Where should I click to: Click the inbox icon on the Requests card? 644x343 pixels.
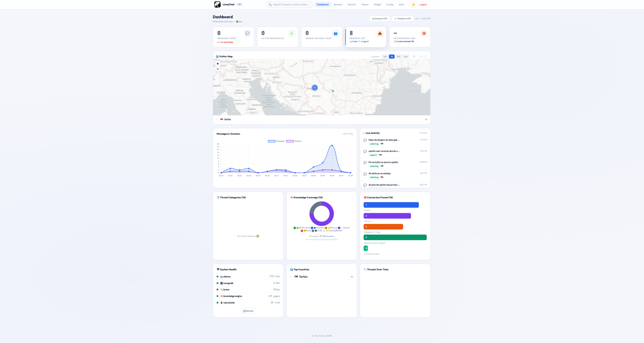(379, 33)
